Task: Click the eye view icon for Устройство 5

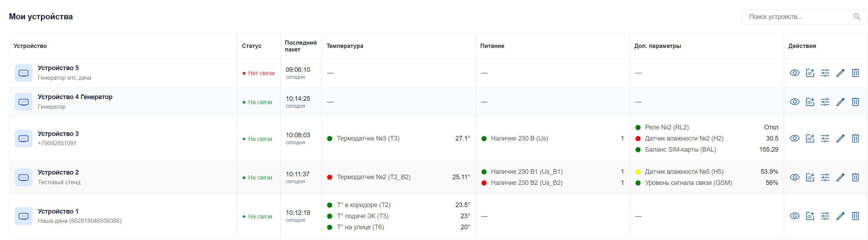Action: 794,73
